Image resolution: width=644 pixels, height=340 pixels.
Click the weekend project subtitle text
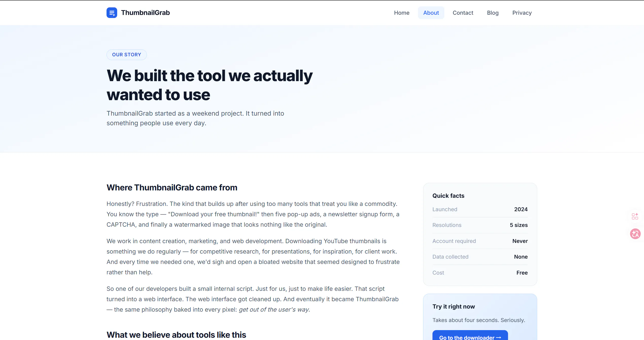[x=195, y=118]
